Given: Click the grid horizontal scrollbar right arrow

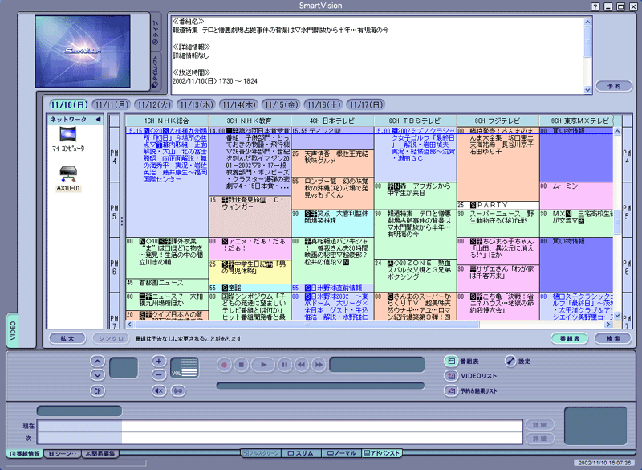Looking at the screenshot, I should tap(608, 325).
